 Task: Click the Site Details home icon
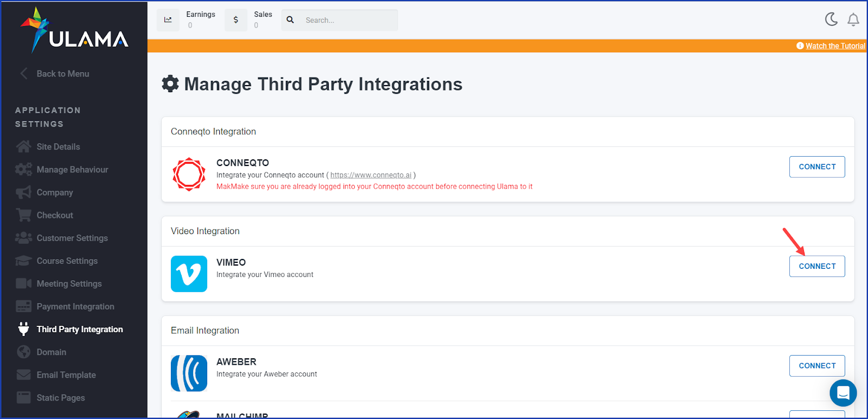click(x=23, y=146)
